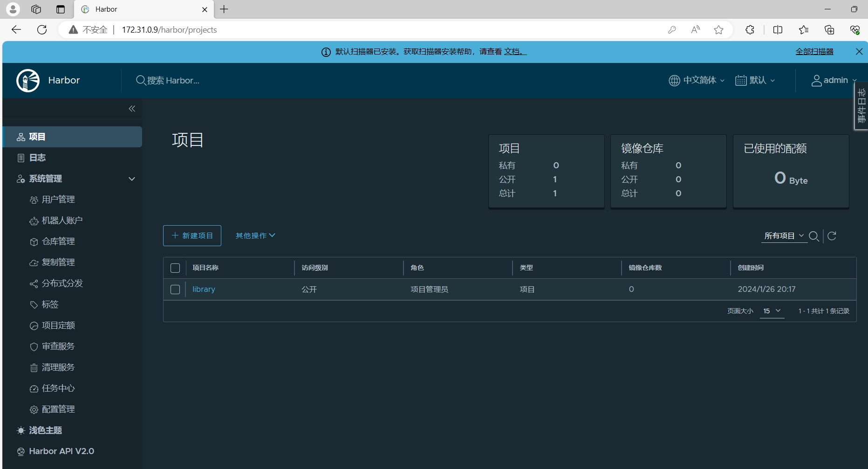Collapse the sidebar with double-chevron icon
Viewport: 868px width, 469px height.
tap(132, 109)
